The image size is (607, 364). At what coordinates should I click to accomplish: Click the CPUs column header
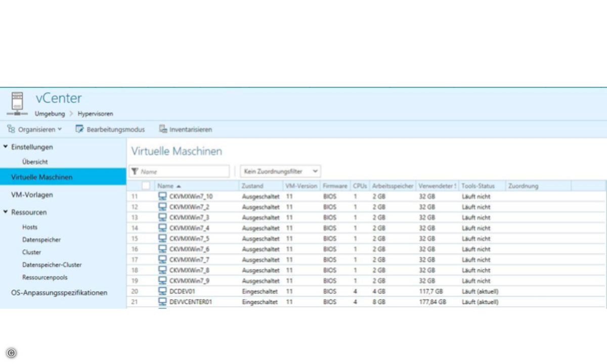tap(360, 186)
